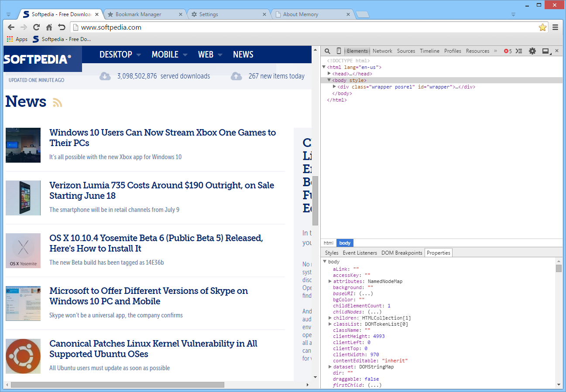The height and width of the screenshot is (392, 566).
Task: Switch to the Network panel in DevTools
Action: click(x=382, y=51)
